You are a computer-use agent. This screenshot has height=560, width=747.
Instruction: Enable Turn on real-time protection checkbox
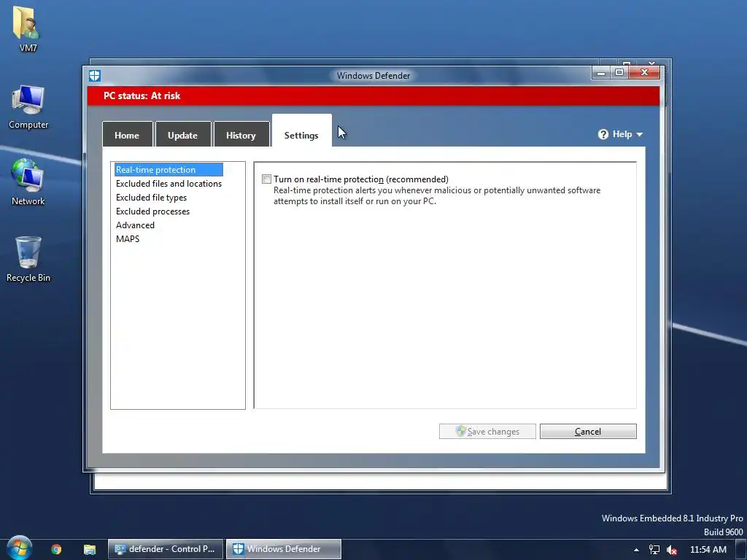pos(266,179)
